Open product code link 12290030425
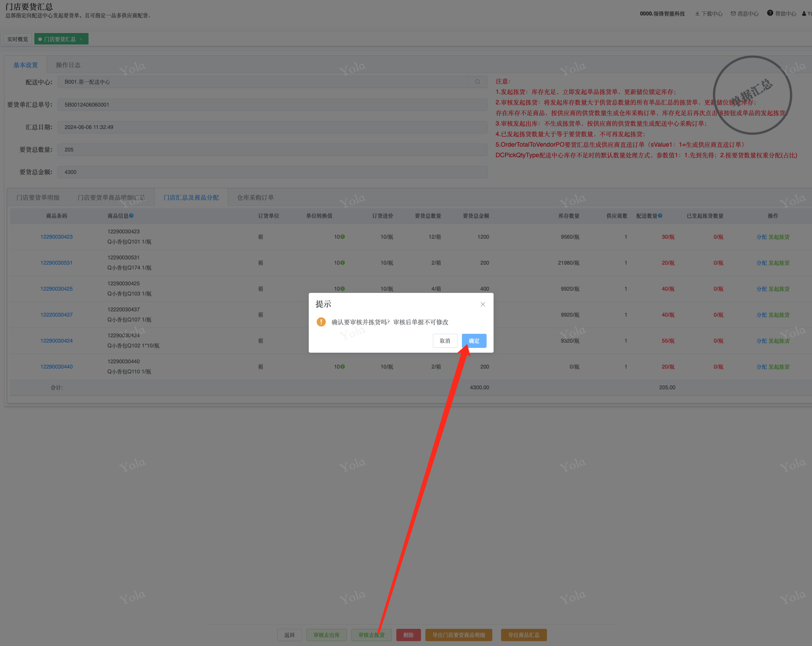The width and height of the screenshot is (812, 646). pyautogui.click(x=57, y=289)
